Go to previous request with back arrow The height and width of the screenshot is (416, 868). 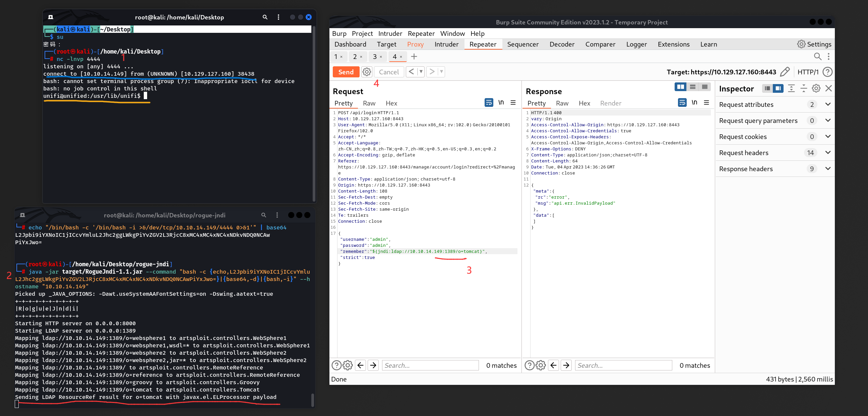coord(412,71)
